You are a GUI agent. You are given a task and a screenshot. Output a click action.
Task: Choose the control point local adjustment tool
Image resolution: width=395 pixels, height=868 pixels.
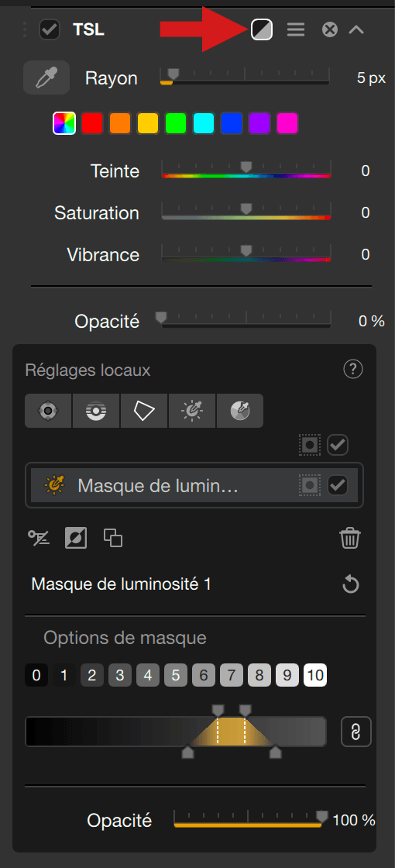pos(48,411)
